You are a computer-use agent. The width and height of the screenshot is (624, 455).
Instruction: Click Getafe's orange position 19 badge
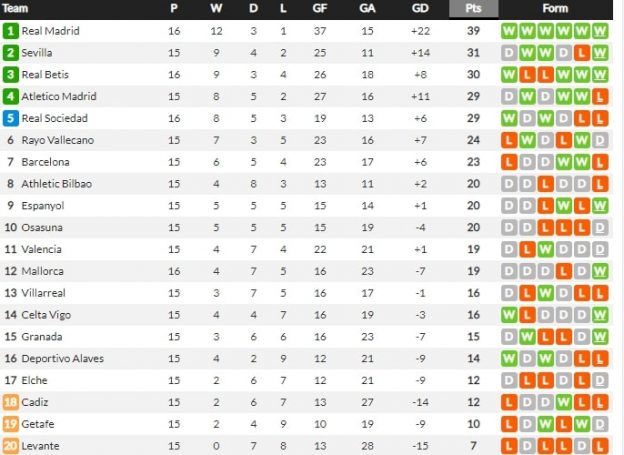click(x=10, y=424)
